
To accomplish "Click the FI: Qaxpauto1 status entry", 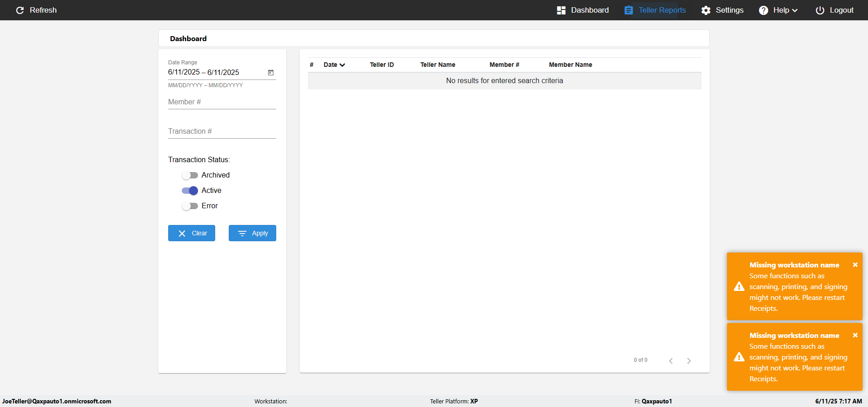I will tap(653, 401).
